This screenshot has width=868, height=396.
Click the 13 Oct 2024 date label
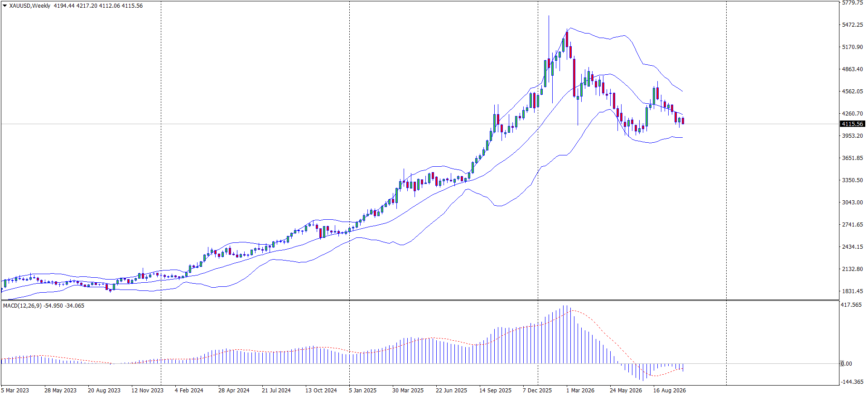coord(321,391)
